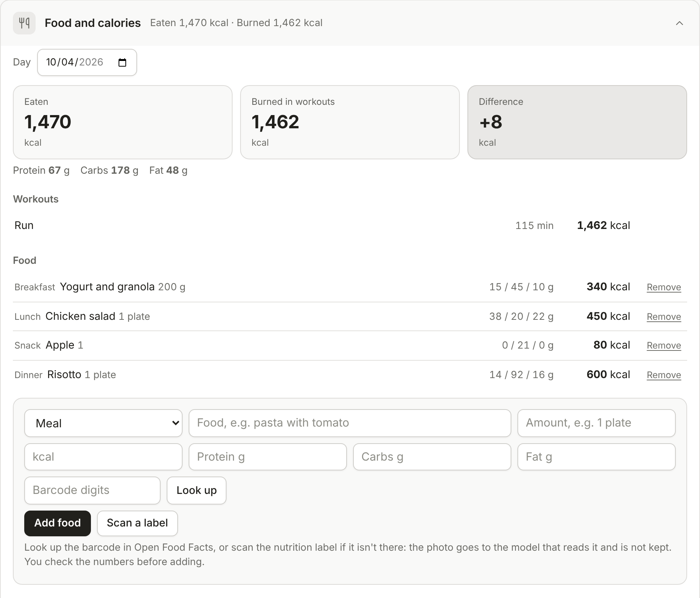Click the 450 kcal value
700x598 pixels.
tap(608, 316)
